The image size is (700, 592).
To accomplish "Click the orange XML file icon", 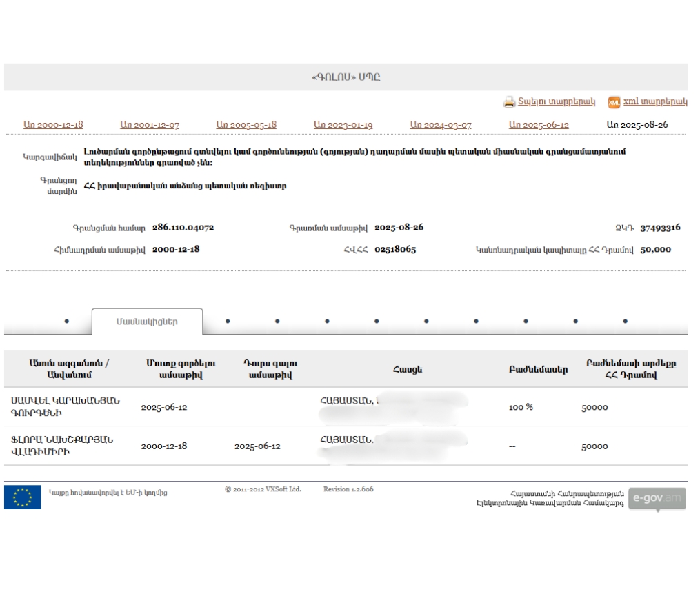I will point(614,102).
